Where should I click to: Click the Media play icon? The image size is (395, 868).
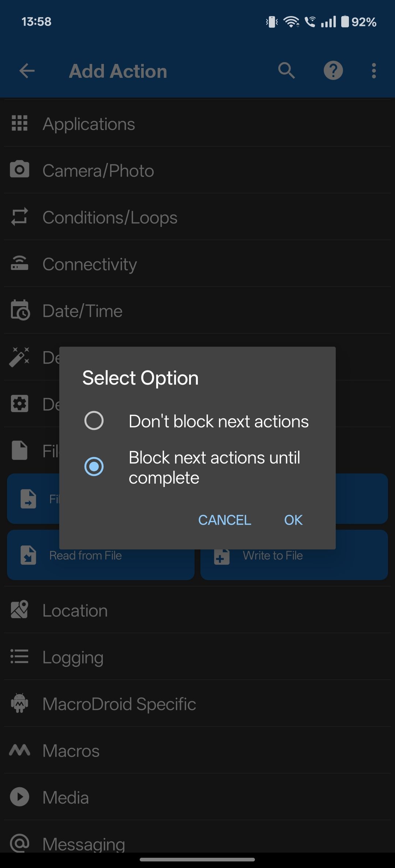20,797
